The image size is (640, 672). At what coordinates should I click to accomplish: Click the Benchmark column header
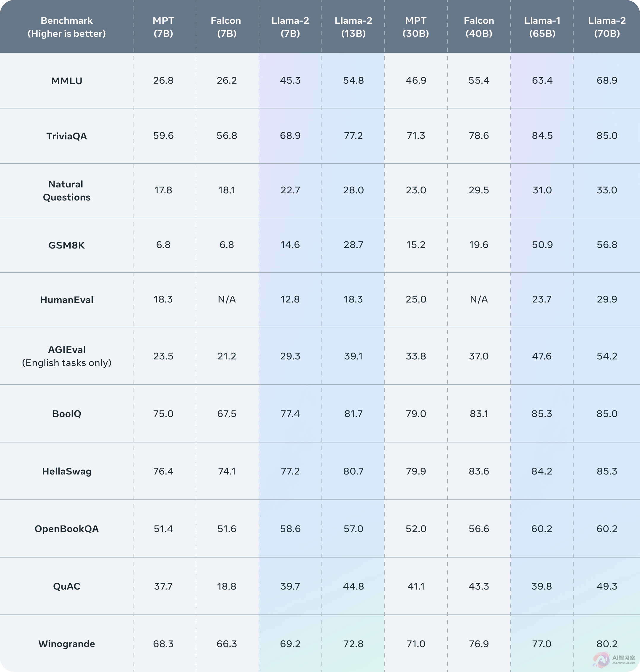click(x=66, y=27)
